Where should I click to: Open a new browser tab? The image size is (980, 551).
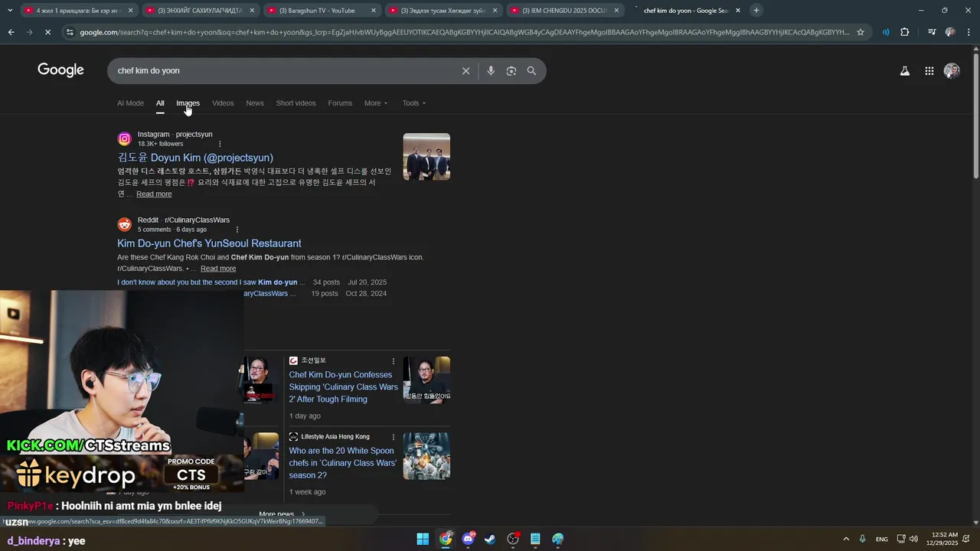(x=756, y=11)
